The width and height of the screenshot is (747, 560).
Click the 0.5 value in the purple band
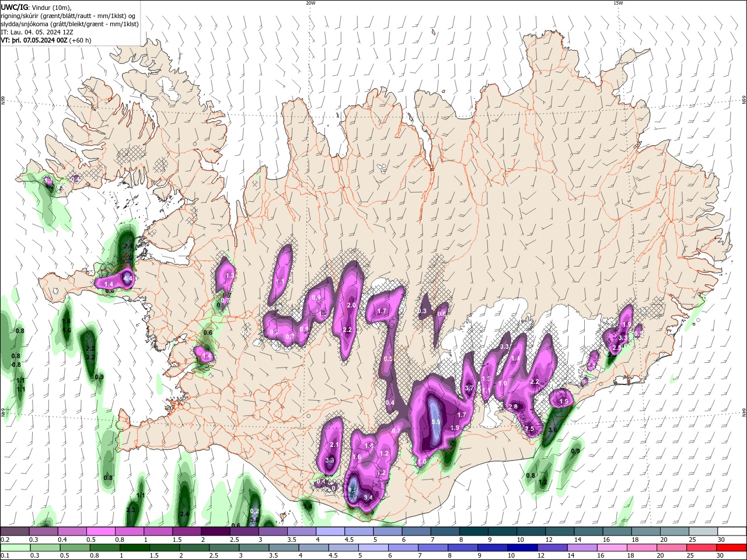coord(388,359)
